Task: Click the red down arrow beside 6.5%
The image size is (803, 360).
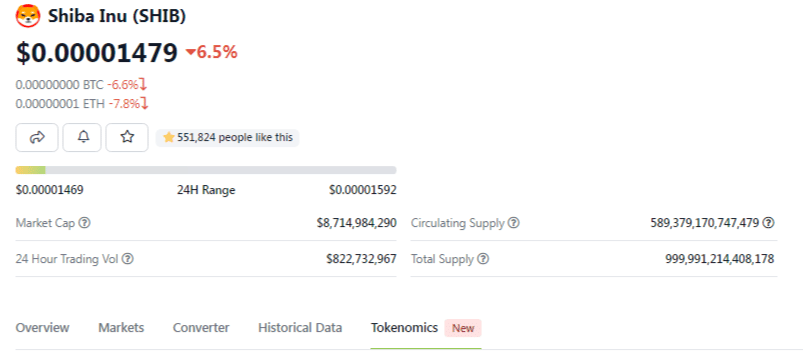Action: pos(191,52)
